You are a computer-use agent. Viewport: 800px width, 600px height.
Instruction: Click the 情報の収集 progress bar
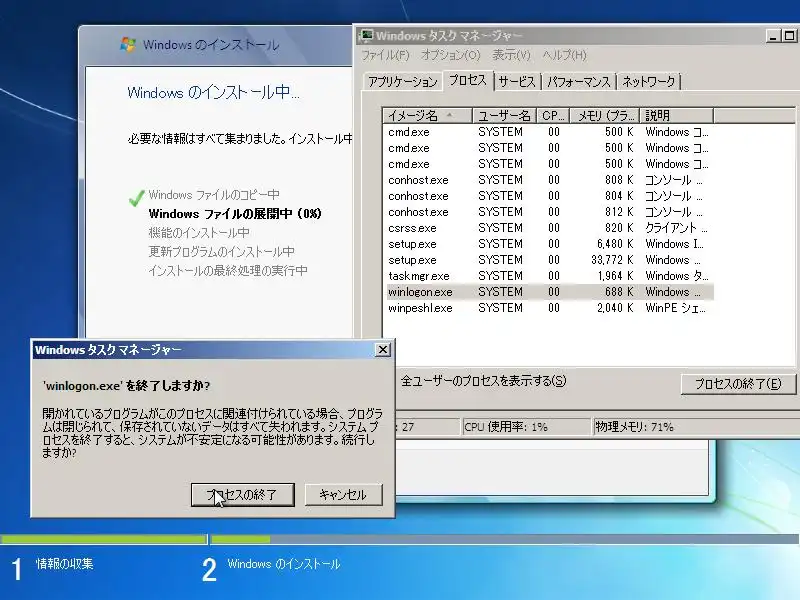[x=103, y=539]
